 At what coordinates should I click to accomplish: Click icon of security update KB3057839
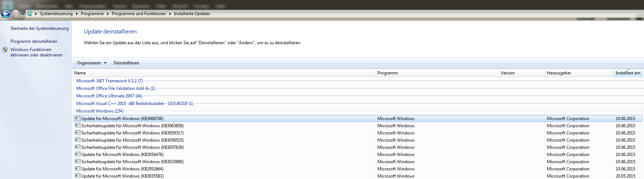[78, 147]
